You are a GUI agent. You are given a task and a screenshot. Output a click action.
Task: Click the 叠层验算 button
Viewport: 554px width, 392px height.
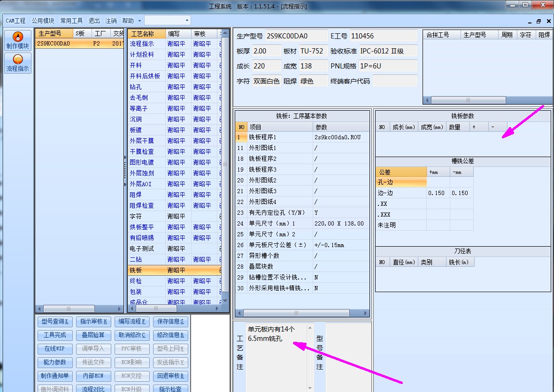tap(93, 335)
